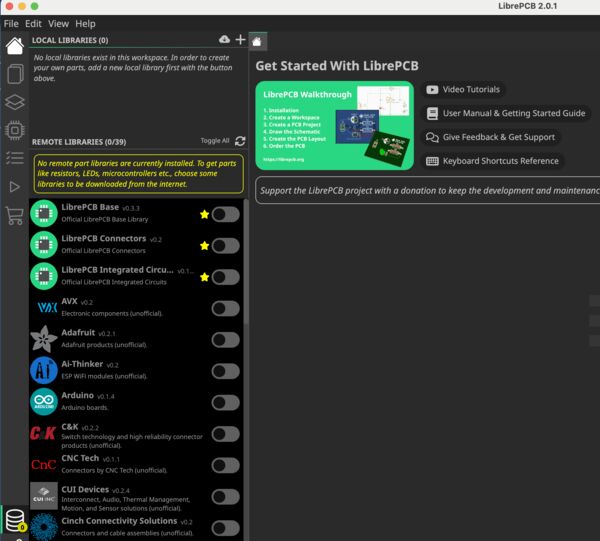Enable the LibrePCB Connectors library toggle
This screenshot has height=541, width=600.
226,246
